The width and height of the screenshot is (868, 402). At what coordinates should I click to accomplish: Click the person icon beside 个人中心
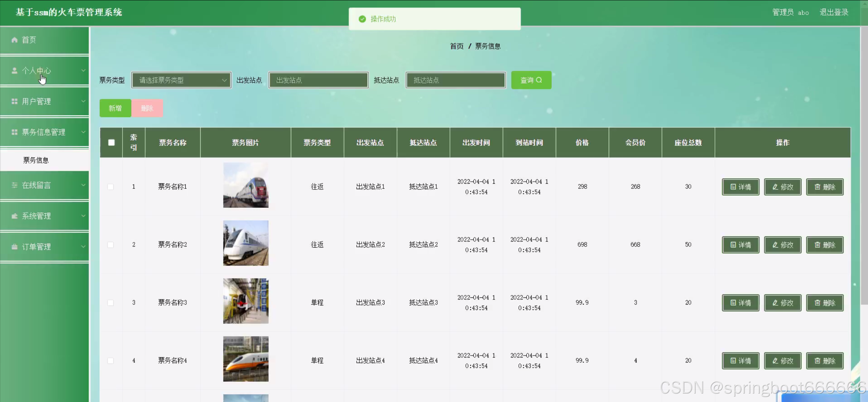tap(14, 71)
